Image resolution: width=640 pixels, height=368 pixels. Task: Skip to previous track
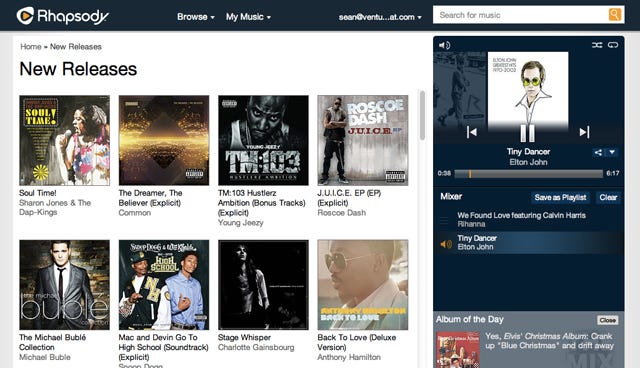pyautogui.click(x=472, y=132)
